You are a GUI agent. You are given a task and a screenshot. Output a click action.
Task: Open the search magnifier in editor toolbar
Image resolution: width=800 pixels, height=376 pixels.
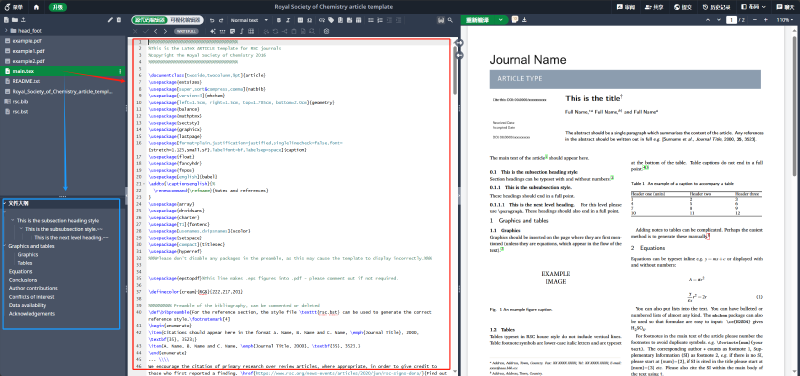450,20
